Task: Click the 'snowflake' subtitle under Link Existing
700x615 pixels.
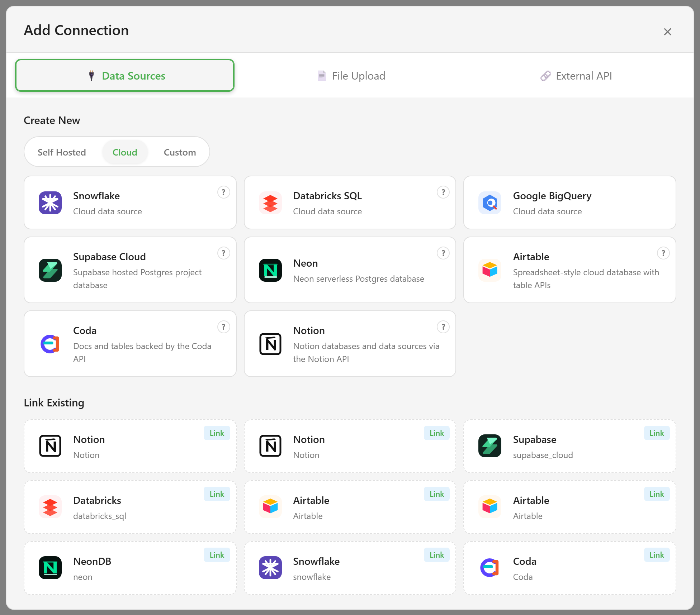Action: [x=312, y=577]
